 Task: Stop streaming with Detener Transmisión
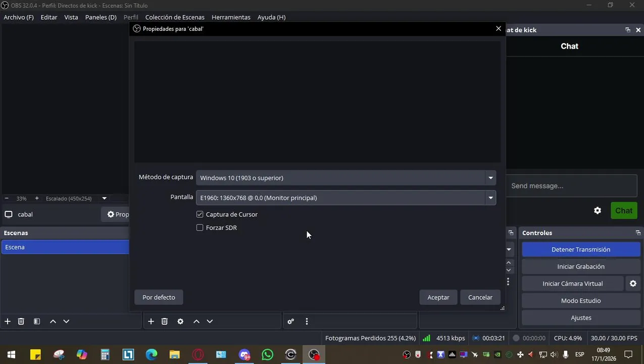point(581,249)
